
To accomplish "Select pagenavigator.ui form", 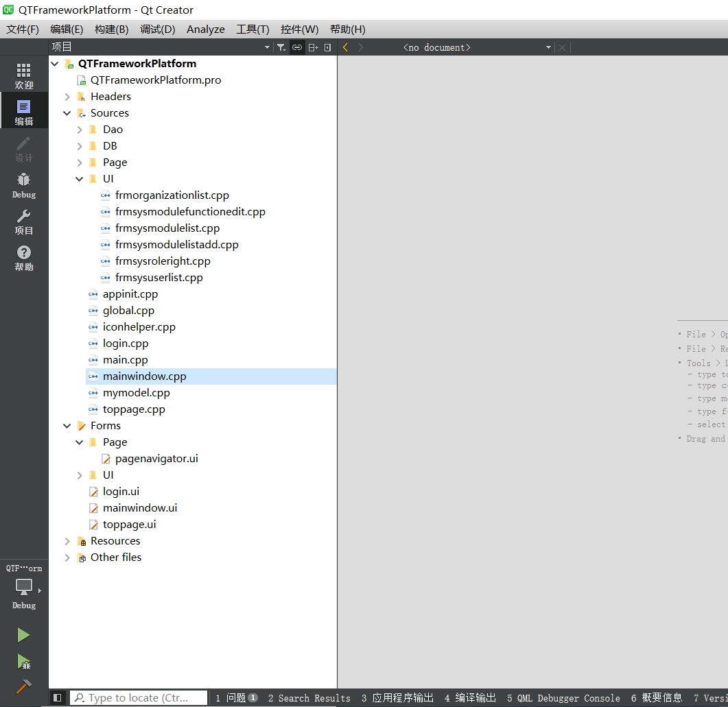I will point(156,459).
